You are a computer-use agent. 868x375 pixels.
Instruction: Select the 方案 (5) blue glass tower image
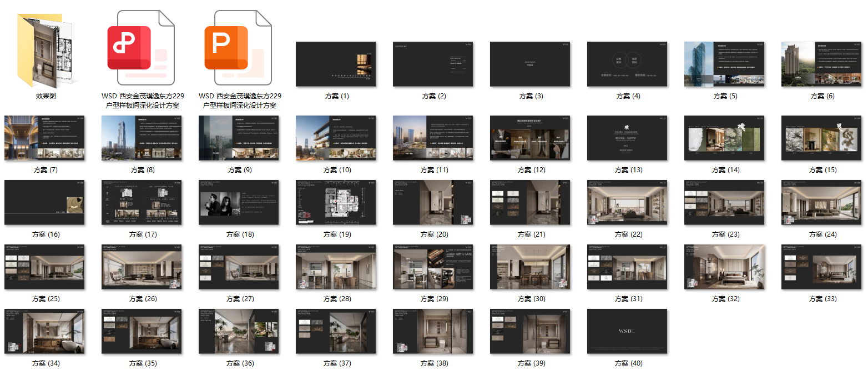tap(724, 64)
